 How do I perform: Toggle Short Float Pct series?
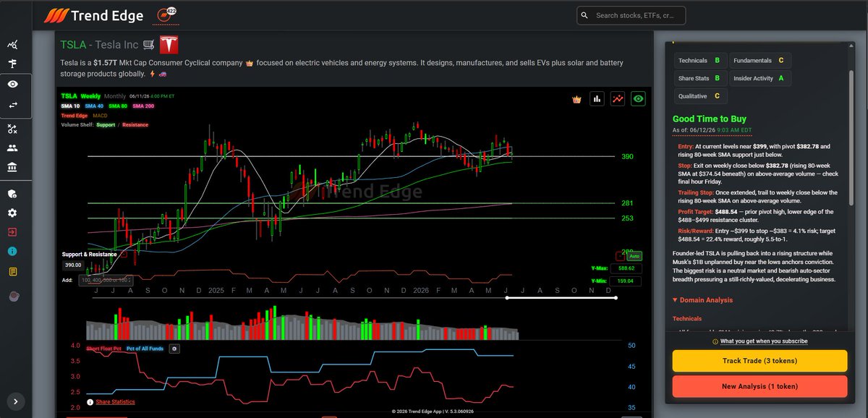pyautogui.click(x=103, y=349)
